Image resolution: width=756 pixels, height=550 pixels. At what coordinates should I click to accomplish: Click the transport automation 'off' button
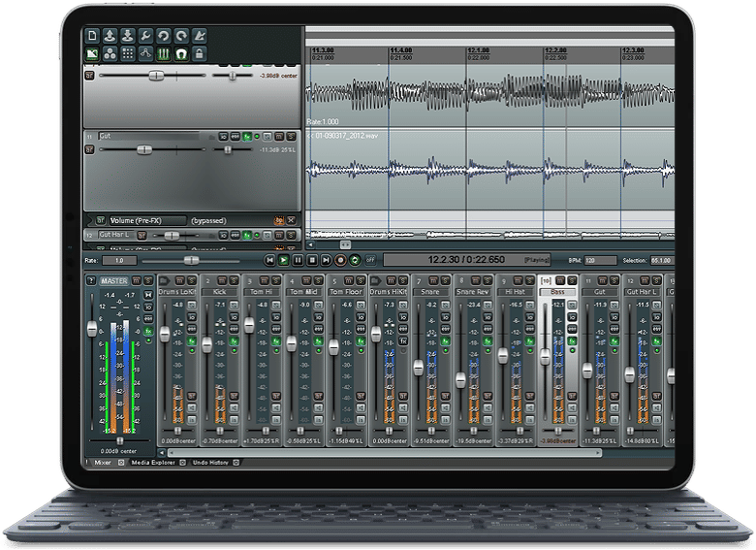370,260
